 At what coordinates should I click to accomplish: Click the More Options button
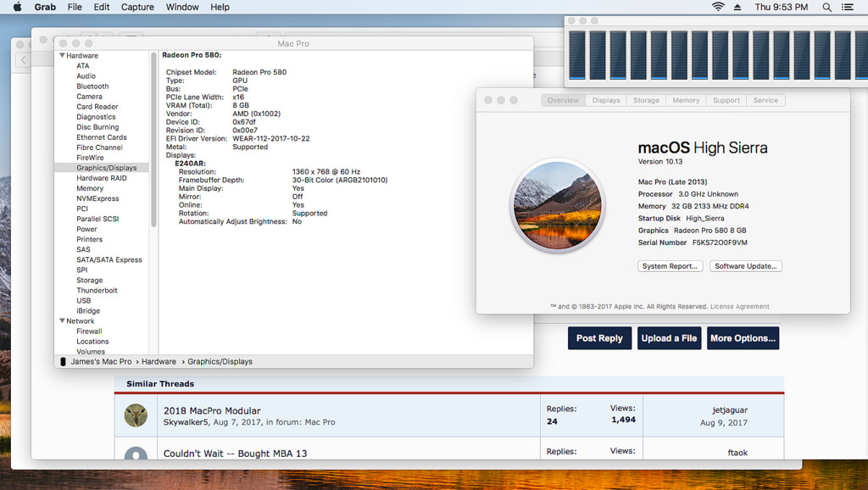click(743, 338)
